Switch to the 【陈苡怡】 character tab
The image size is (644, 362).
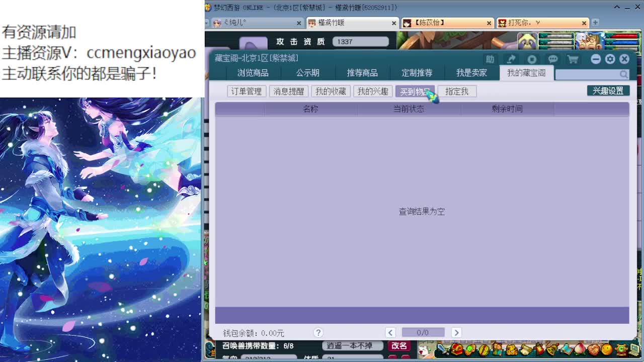click(447, 23)
